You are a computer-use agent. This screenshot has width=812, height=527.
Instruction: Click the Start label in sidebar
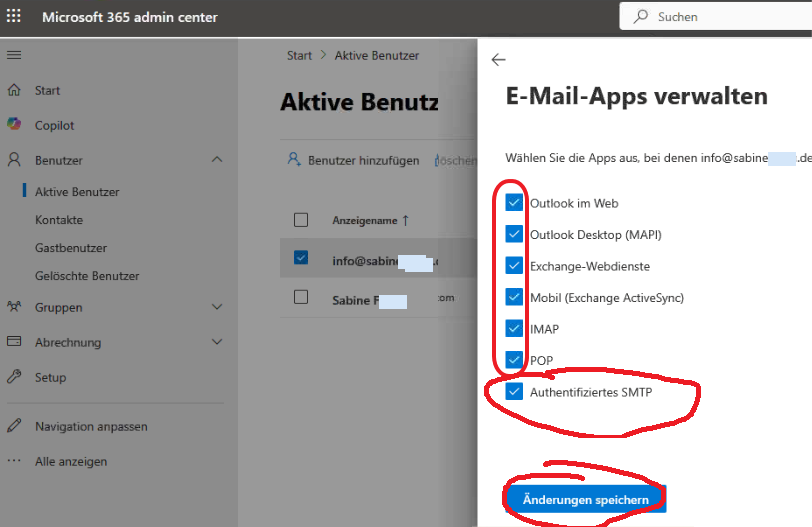(x=47, y=91)
